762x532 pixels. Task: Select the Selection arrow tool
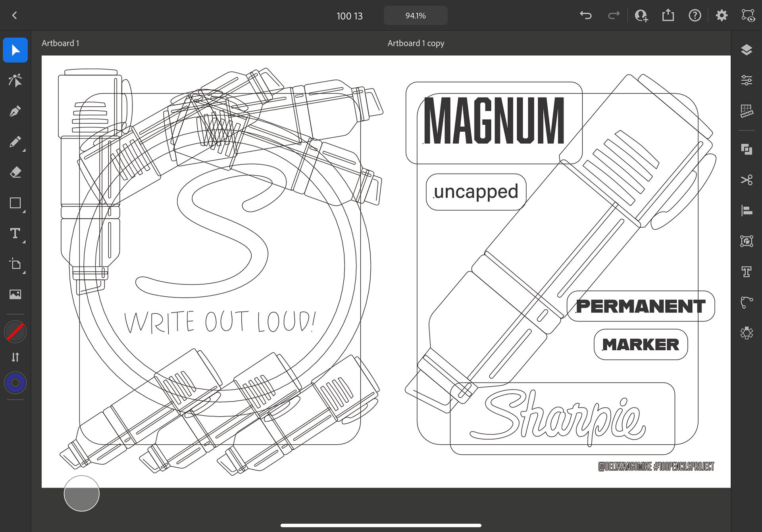pos(15,50)
